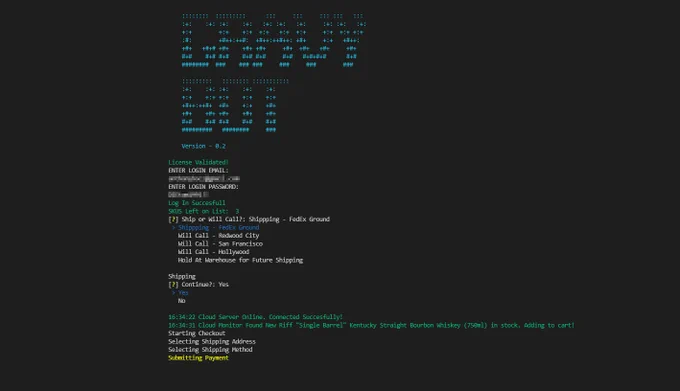Click 'ENTER LOGIN EMAIL:' prompt line

pyautogui.click(x=198, y=170)
